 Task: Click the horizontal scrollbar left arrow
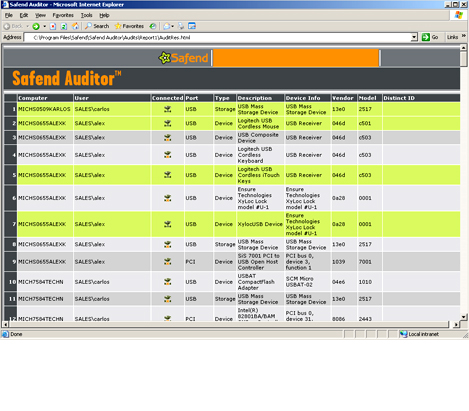pyautogui.click(x=5, y=324)
